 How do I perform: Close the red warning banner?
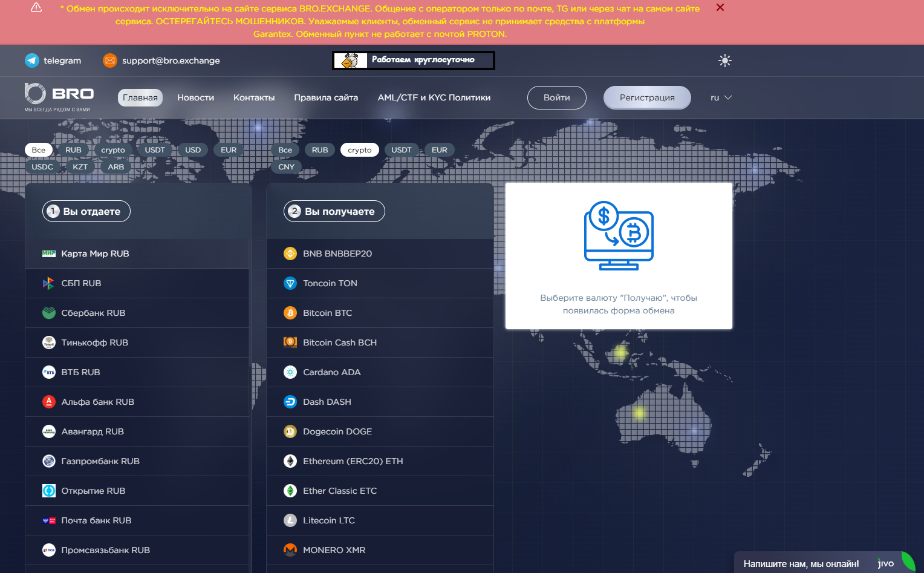pyautogui.click(x=720, y=8)
